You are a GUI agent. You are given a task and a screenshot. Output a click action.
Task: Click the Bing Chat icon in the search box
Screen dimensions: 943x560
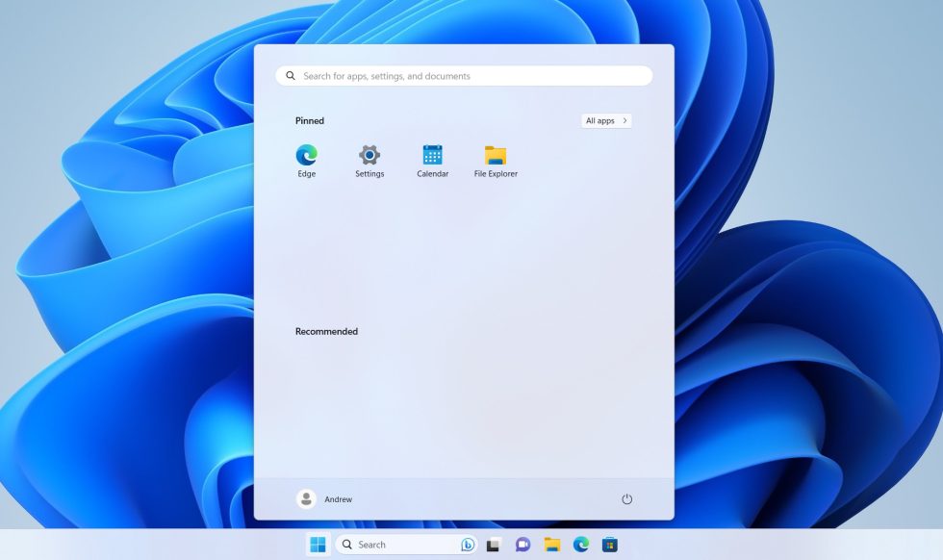point(466,544)
